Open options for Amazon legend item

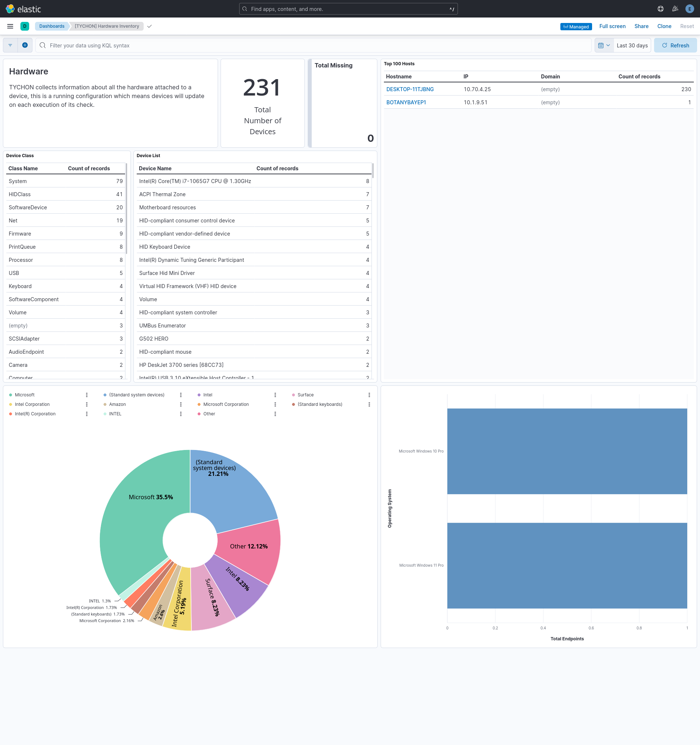(180, 404)
